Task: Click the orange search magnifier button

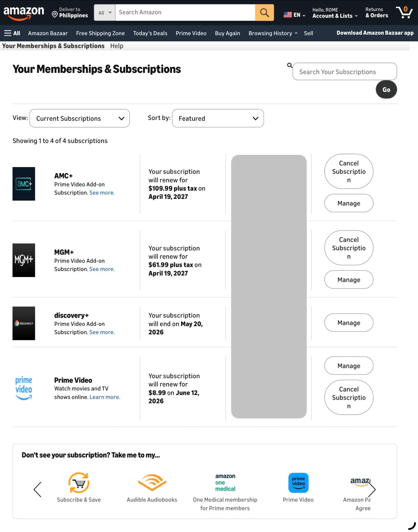Action: [x=264, y=12]
